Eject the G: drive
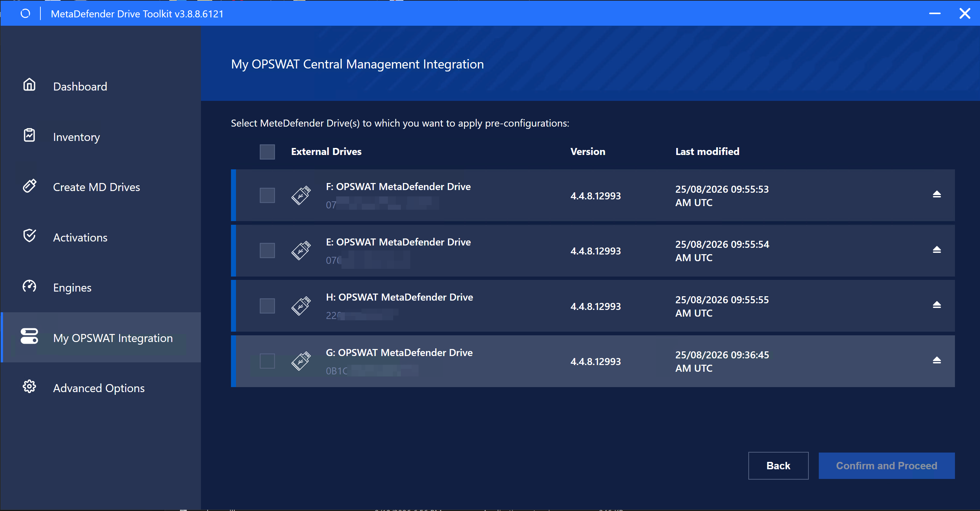The height and width of the screenshot is (511, 980). 937,360
